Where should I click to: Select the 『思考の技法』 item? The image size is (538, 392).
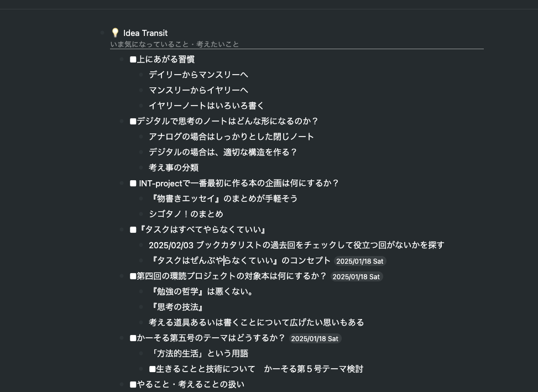[x=177, y=307]
